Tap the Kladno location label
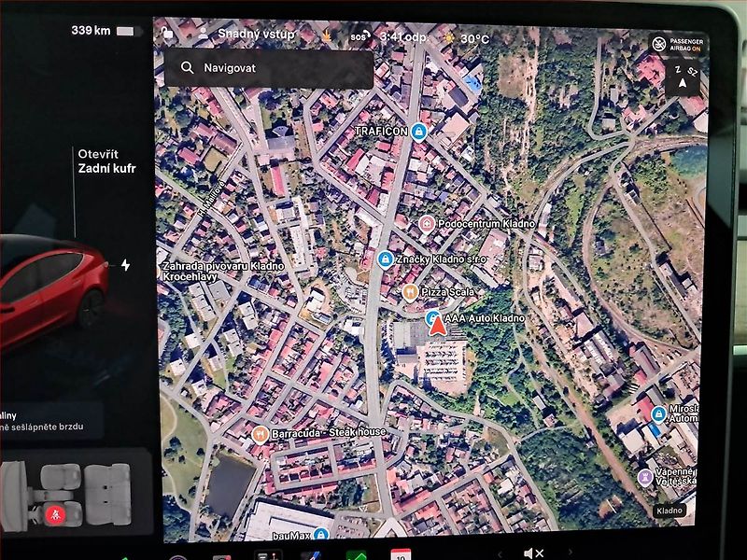 coord(669,511)
